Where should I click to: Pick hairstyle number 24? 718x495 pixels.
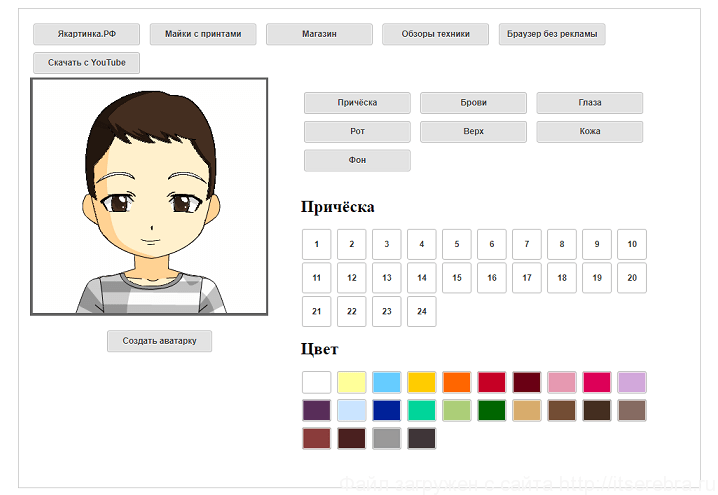421,311
